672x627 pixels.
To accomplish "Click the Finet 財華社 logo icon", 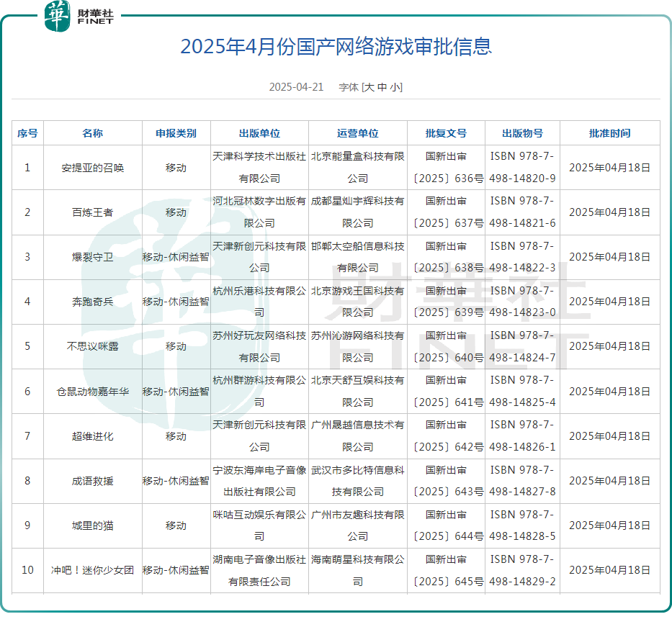I will (58, 16).
